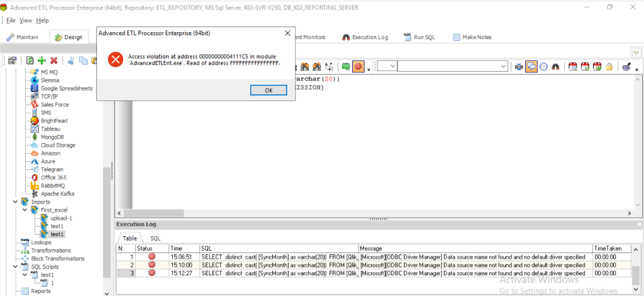This screenshot has height=296, width=644.
Task: Select the Telegram tree node
Action: [x=52, y=169]
